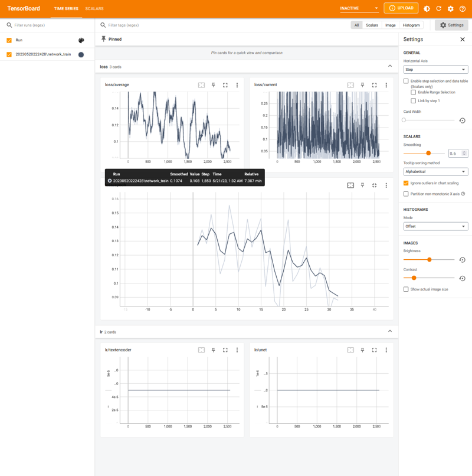Screen dimensions: 472x476
Task: Expand loss/average card to full size
Action: [x=225, y=85]
